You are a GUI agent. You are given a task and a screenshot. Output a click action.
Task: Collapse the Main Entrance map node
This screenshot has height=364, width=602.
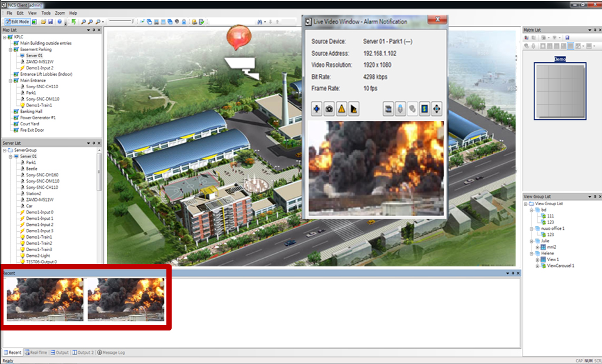point(11,81)
